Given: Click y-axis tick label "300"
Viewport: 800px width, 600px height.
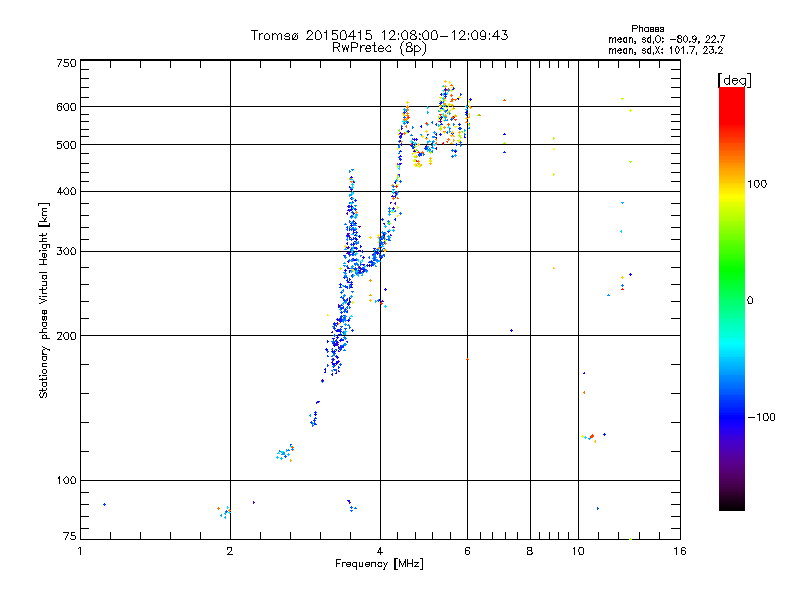Looking at the screenshot, I should click(x=66, y=252).
